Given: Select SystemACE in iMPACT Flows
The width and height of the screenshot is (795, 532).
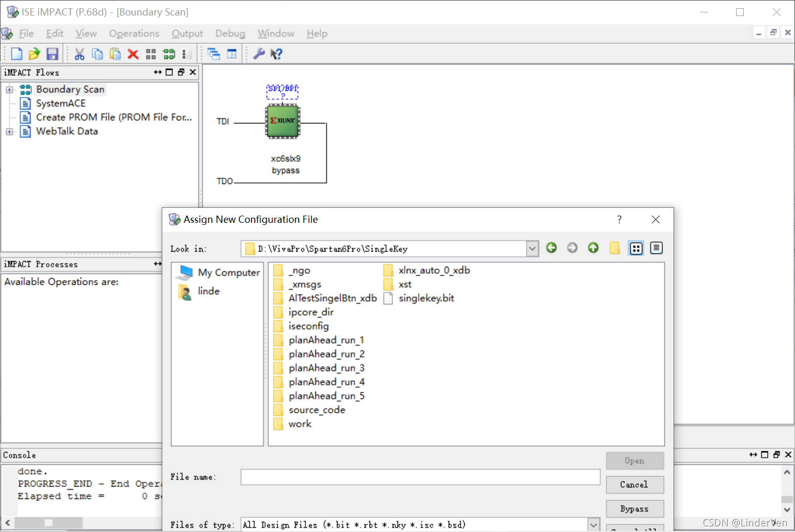Looking at the screenshot, I should [x=60, y=103].
